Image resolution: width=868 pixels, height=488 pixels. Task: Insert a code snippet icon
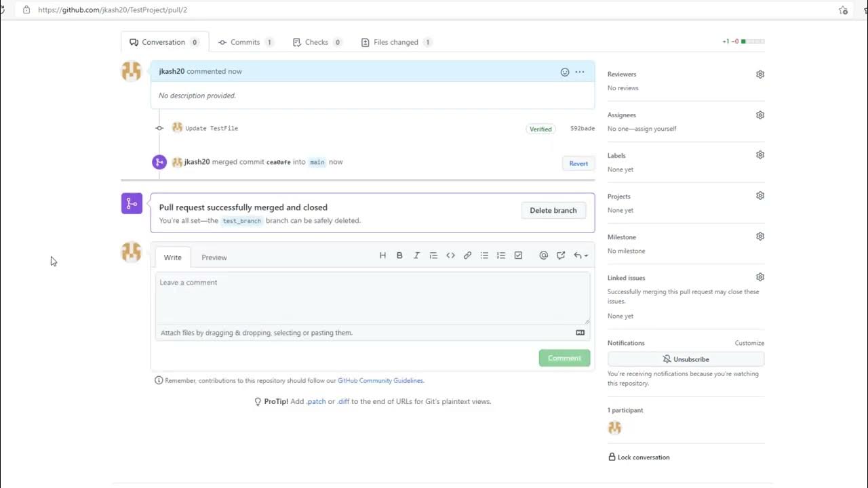pos(450,256)
